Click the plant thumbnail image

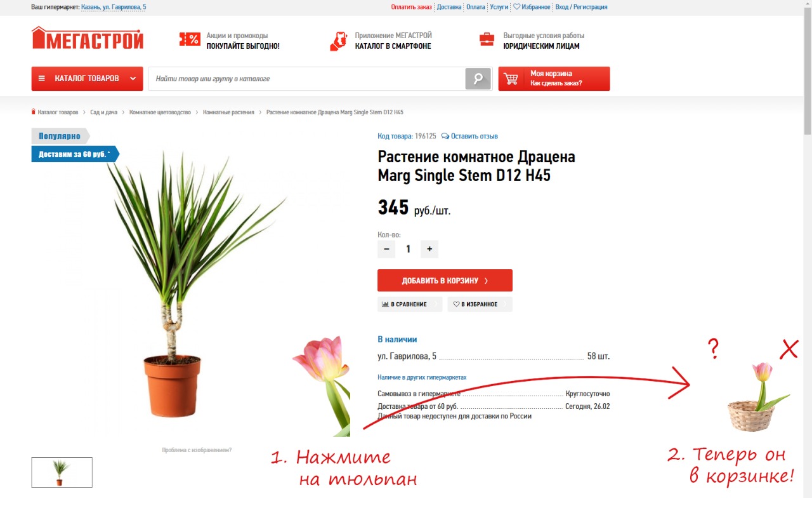pyautogui.click(x=62, y=472)
